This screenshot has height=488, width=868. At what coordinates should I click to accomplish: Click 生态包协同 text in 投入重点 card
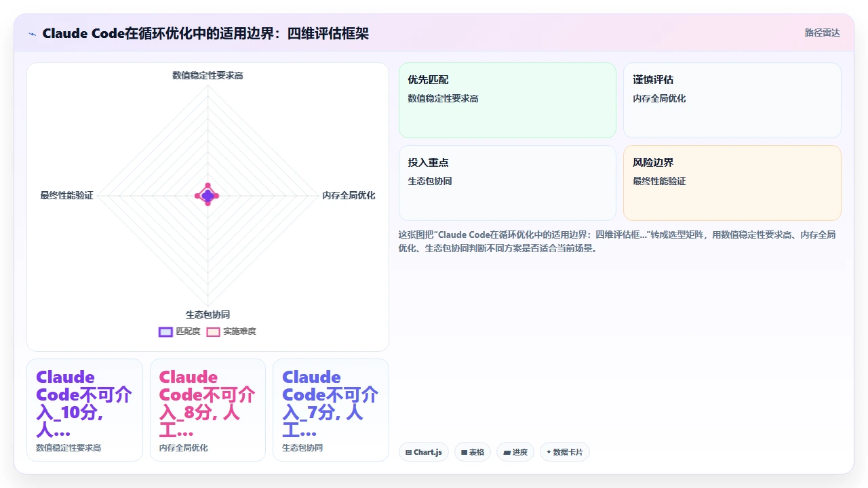tap(430, 181)
